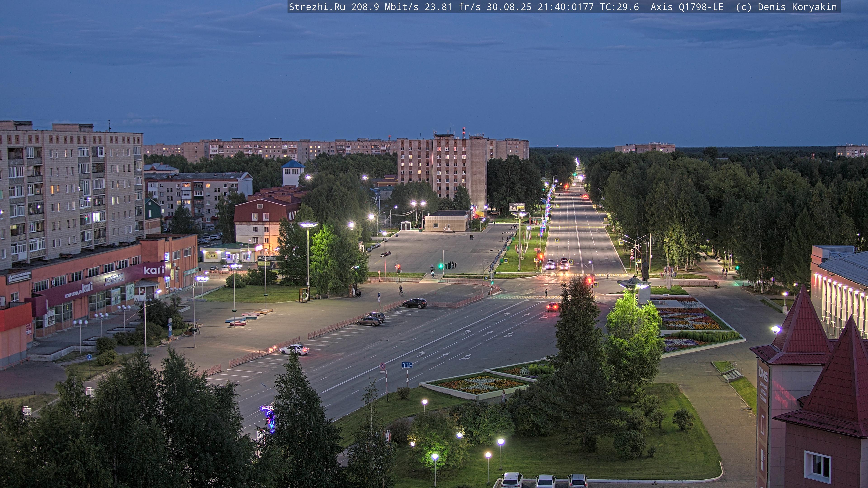
Task: Click the blue lane direction road sign
Action: 407,365
